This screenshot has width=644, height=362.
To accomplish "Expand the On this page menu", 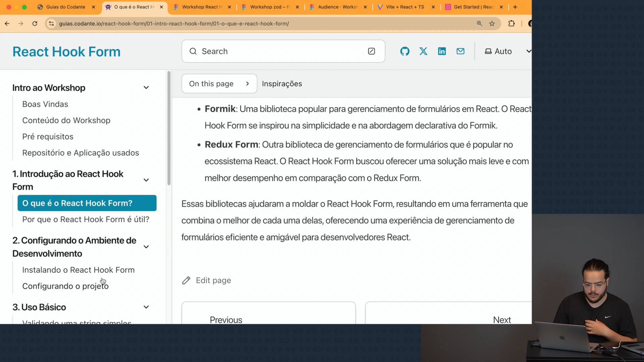I will coord(219,84).
